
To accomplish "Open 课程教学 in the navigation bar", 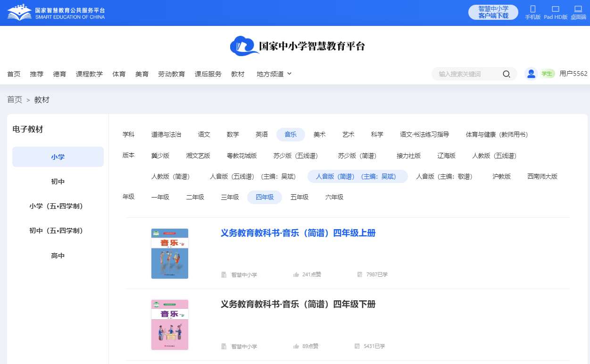I will point(89,74).
